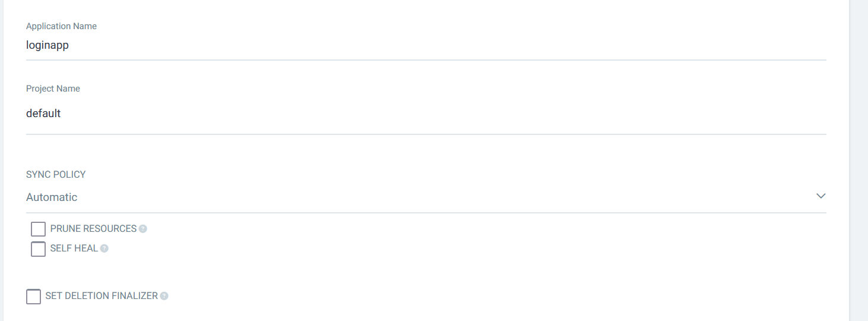Check the SET DELETION FINALIZER box
Viewport: 868px width, 321px height.
[34, 296]
